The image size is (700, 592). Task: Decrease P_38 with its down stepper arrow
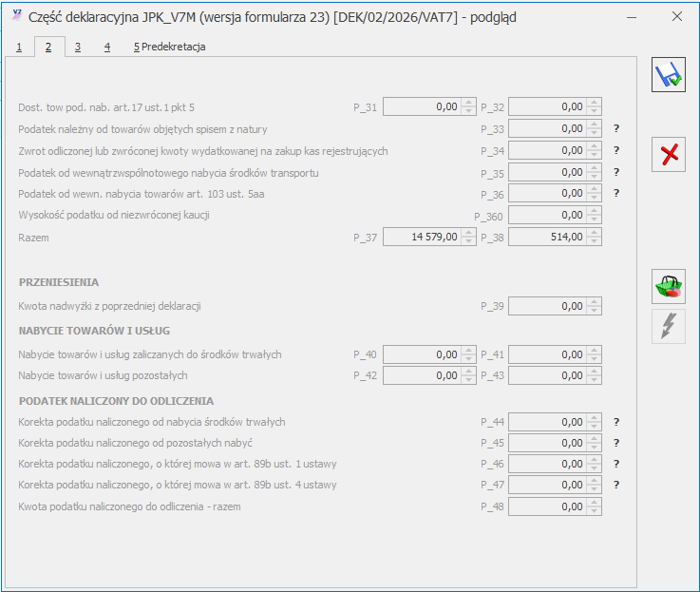click(595, 240)
